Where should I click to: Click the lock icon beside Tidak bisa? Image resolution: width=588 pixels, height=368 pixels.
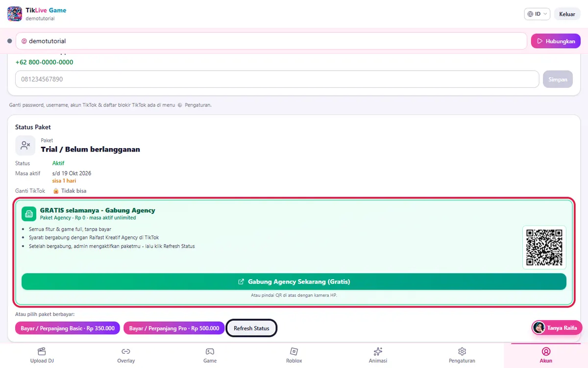tap(56, 191)
